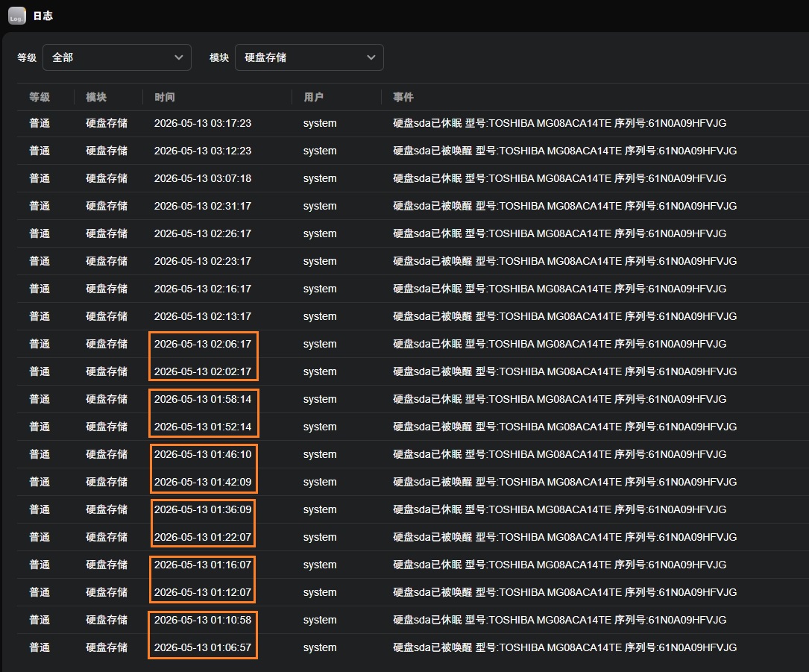Select the timestamp 2026-05-13 02:13:17
The image size is (809, 672).
pyautogui.click(x=203, y=316)
